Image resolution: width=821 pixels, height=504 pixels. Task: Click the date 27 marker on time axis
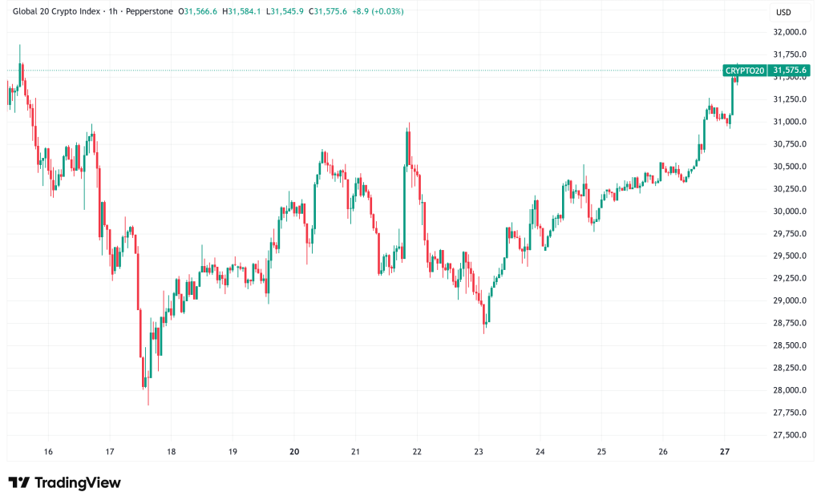(x=724, y=452)
